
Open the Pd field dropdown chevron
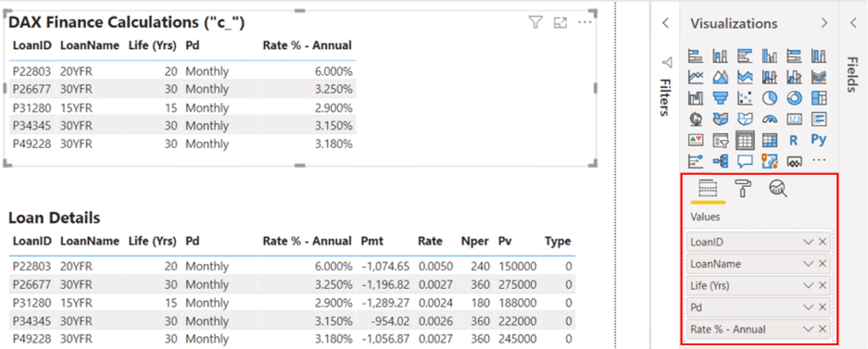(808, 307)
